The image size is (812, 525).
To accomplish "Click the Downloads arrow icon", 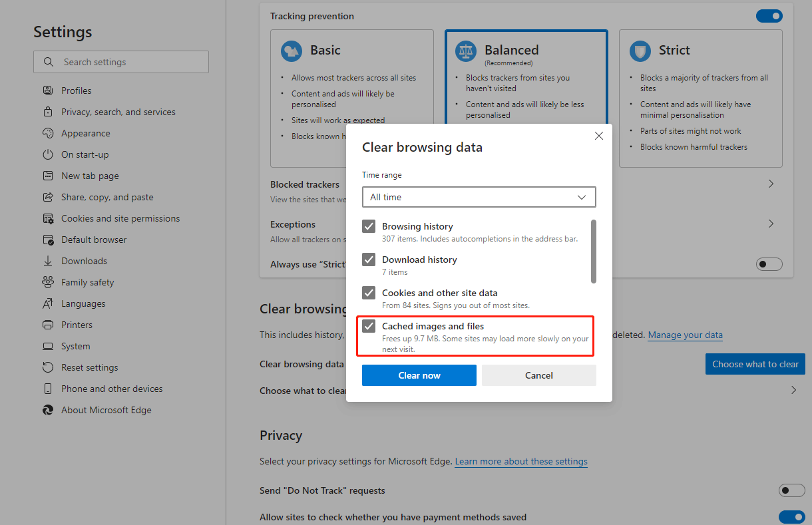I will pyautogui.click(x=48, y=261).
